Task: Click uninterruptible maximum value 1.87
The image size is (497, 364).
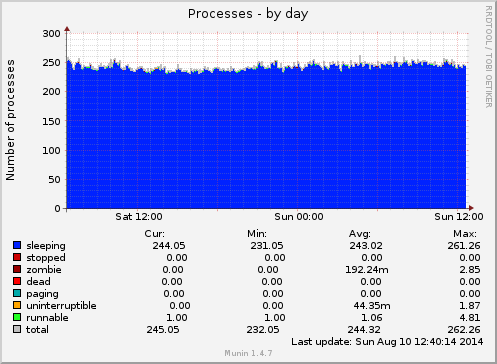Action: [x=470, y=306]
